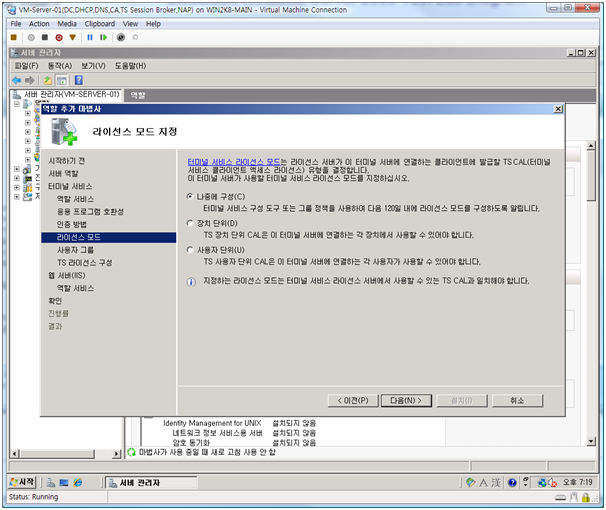Screen dimensions: 606x510
Task: Click the right pane scroll up arrow
Action: tap(591, 146)
